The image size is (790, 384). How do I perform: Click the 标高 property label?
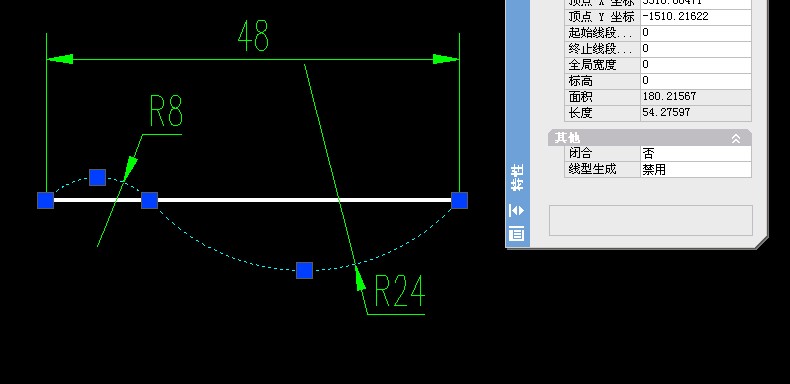[580, 81]
